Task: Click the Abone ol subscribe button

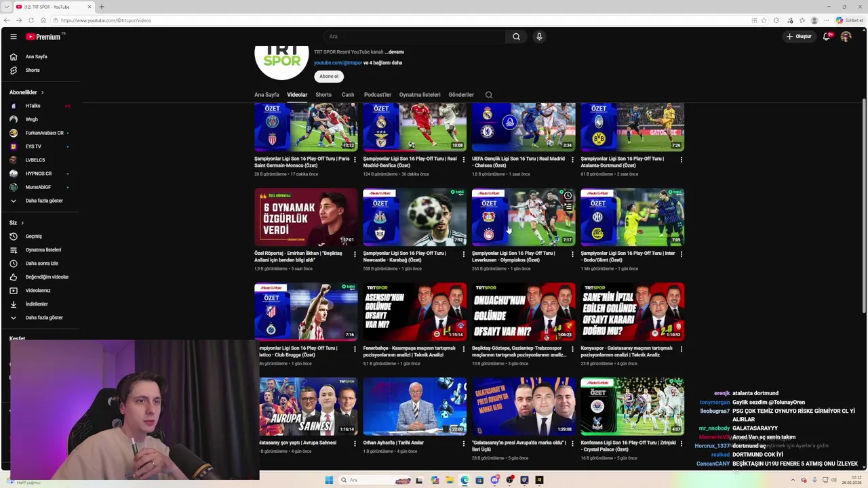Action: pyautogui.click(x=329, y=77)
